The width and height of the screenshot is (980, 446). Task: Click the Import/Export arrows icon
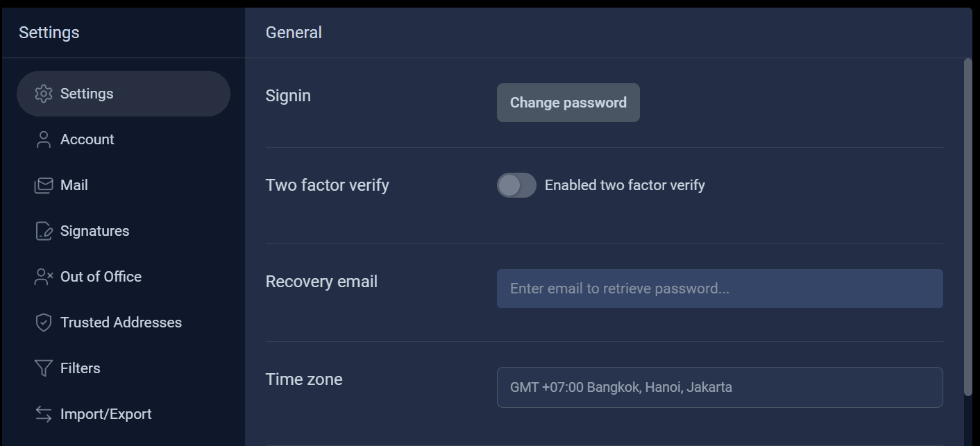pos(43,413)
